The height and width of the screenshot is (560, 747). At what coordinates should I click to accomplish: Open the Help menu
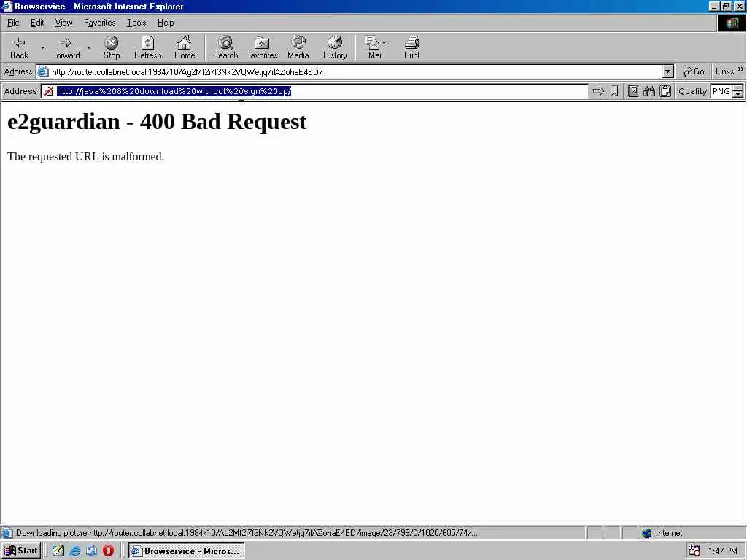[x=166, y=23]
